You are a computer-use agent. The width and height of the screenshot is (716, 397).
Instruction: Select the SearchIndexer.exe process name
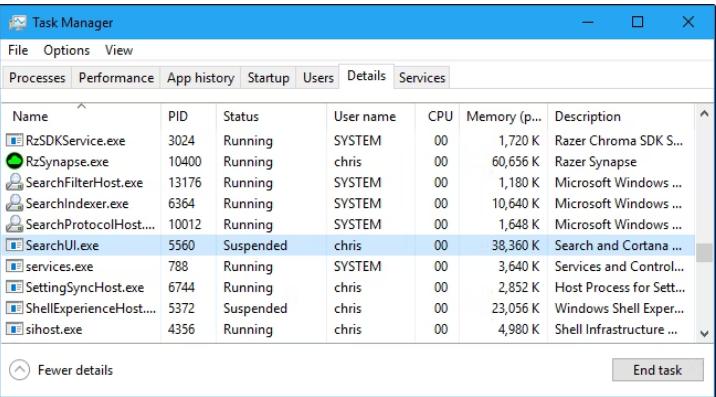click(x=77, y=204)
